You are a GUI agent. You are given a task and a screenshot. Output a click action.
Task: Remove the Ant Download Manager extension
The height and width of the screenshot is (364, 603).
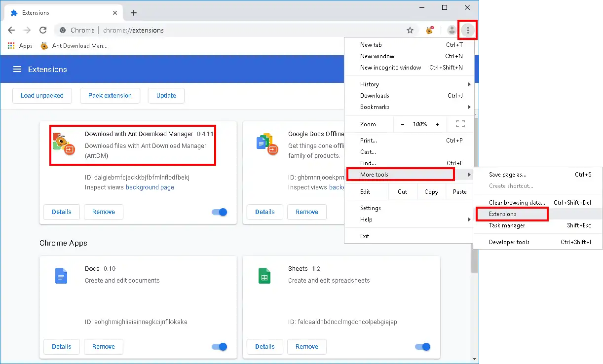point(104,212)
